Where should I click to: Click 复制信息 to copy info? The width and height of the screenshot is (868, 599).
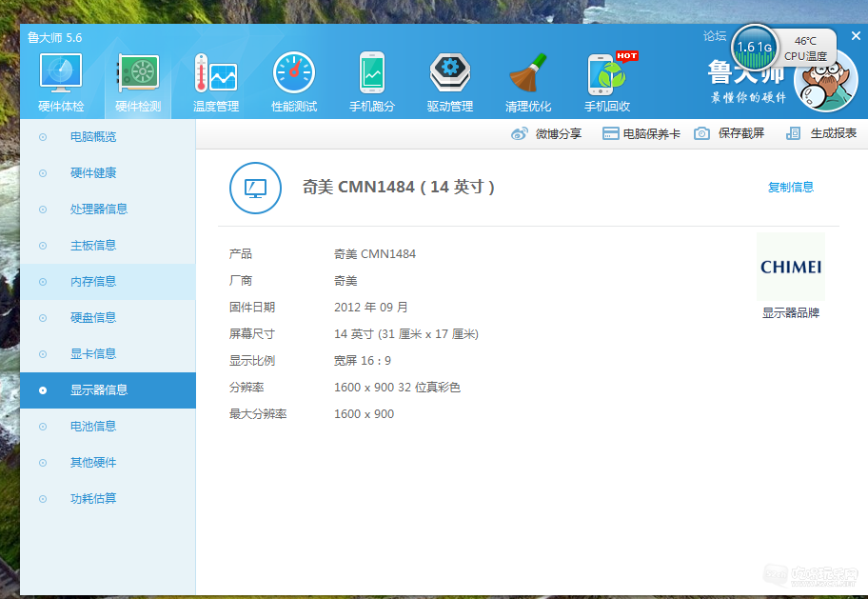click(791, 188)
